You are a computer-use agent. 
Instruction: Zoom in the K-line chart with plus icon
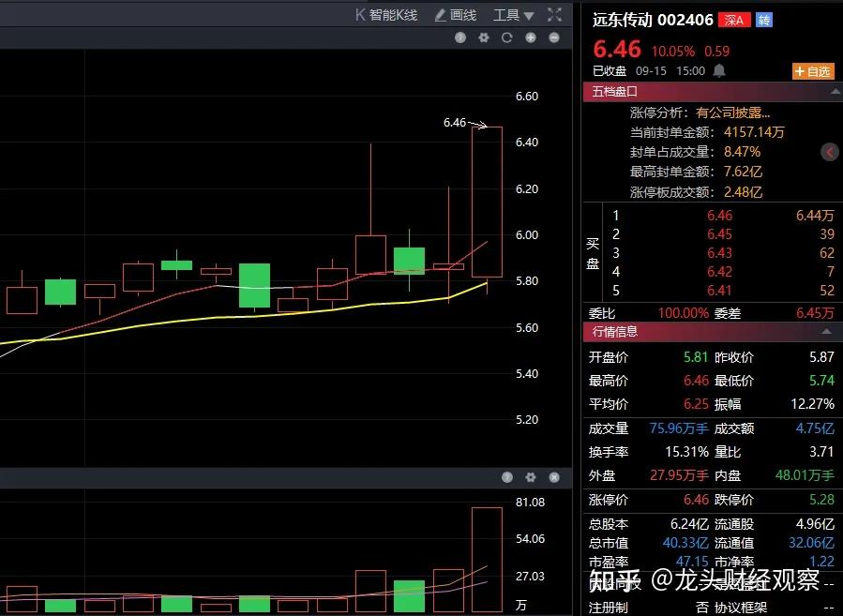click(531, 38)
